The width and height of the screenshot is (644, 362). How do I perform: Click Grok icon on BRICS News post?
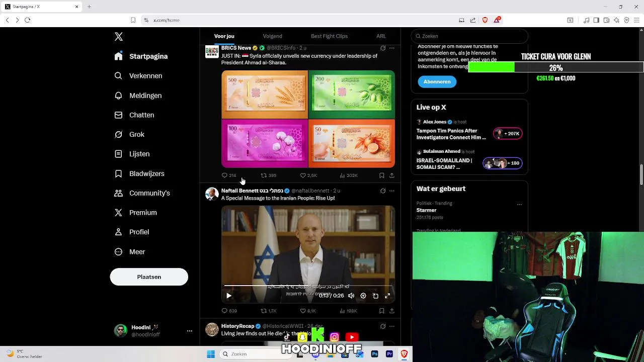pyautogui.click(x=383, y=48)
